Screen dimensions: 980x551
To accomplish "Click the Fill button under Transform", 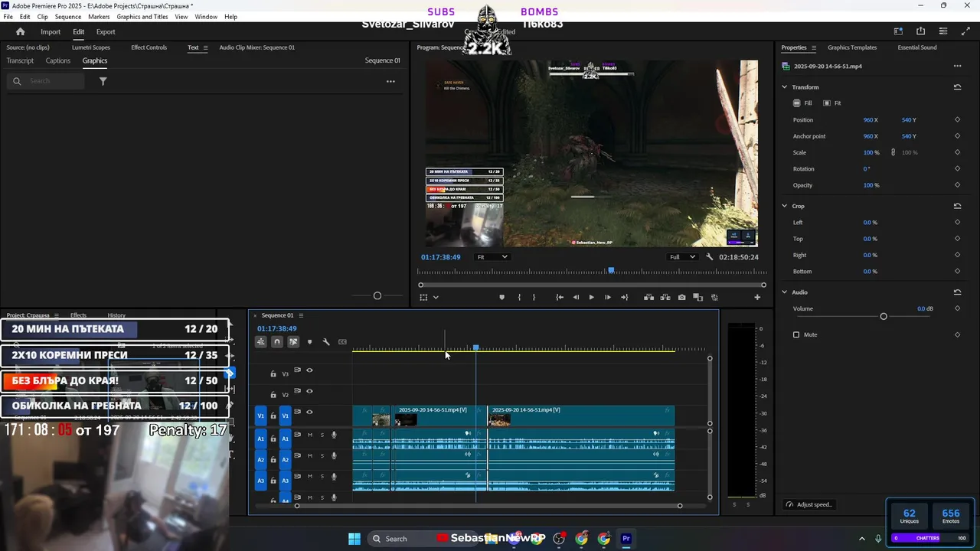I will click(x=802, y=103).
